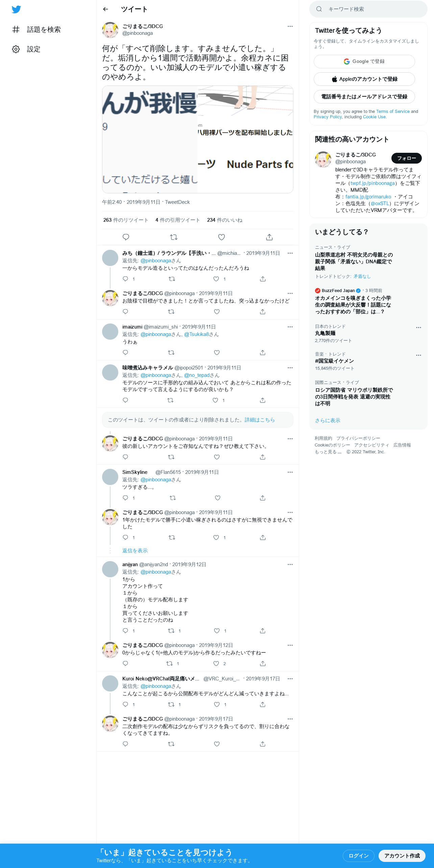
Task: Click the ログイン button in banner
Action: [x=358, y=855]
